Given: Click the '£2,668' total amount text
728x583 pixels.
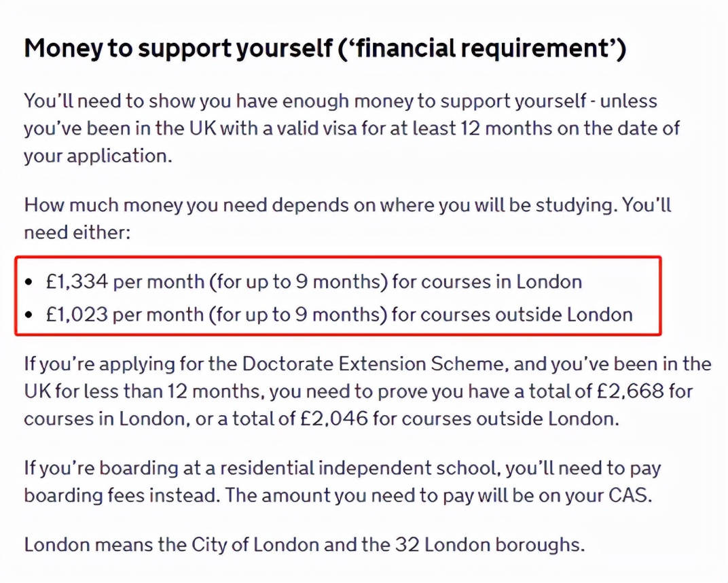Looking at the screenshot, I should pyautogui.click(x=630, y=391).
